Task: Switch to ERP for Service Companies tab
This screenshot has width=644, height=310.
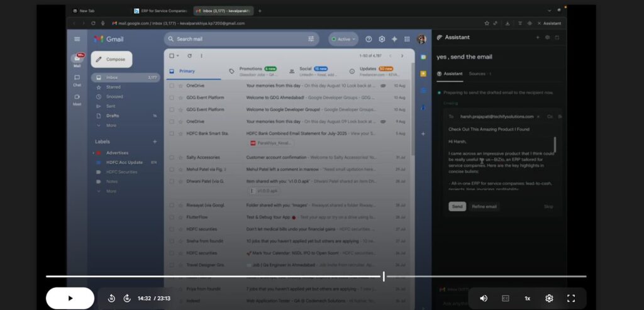Action: pos(161,11)
